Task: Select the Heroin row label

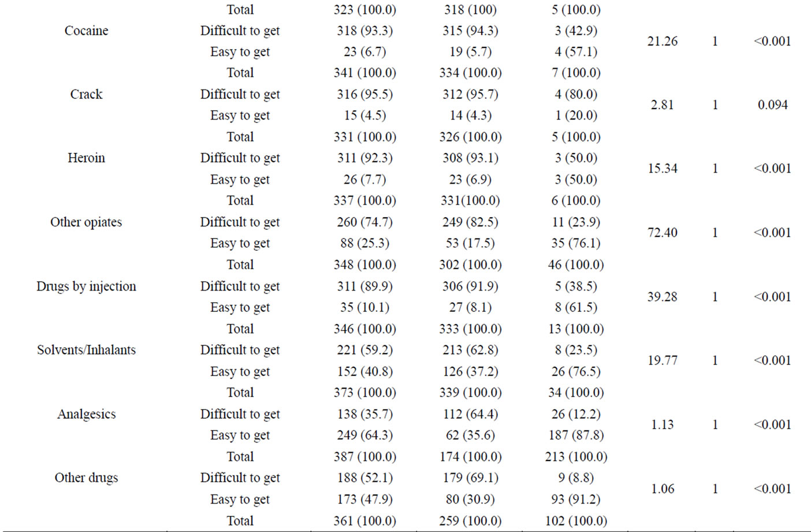Action: [86, 158]
